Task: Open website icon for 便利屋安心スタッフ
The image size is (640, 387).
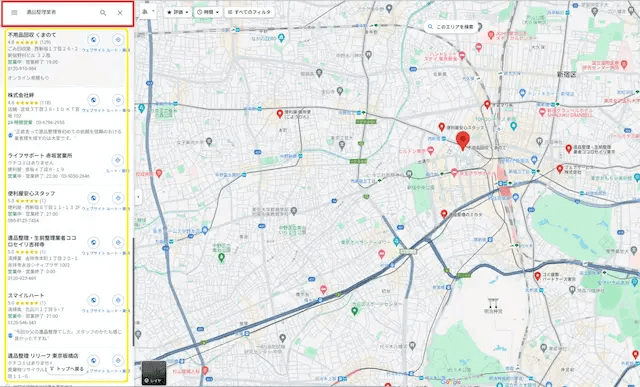Action: pos(93,198)
